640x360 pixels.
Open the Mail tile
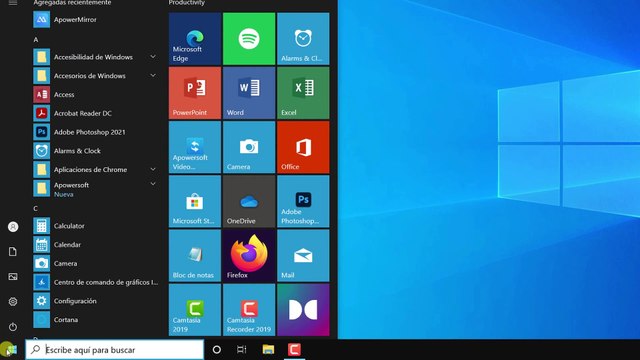coord(303,256)
